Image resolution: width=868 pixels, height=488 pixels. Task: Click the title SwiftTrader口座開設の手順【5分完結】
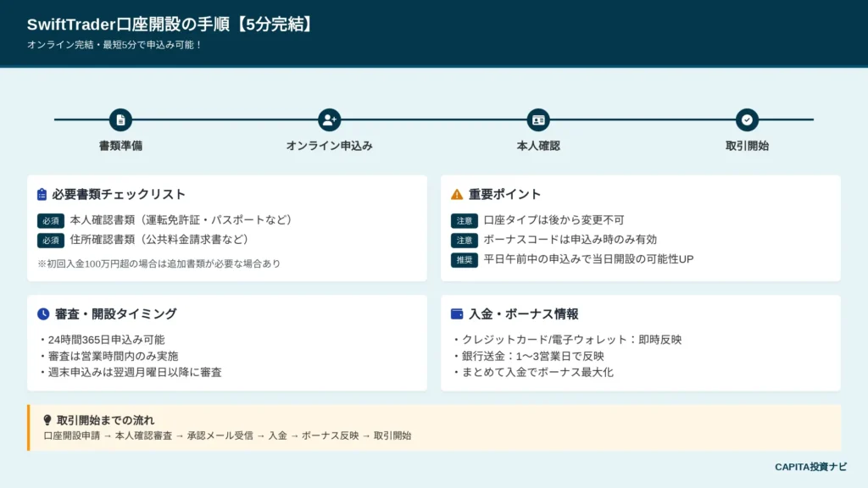171,25
